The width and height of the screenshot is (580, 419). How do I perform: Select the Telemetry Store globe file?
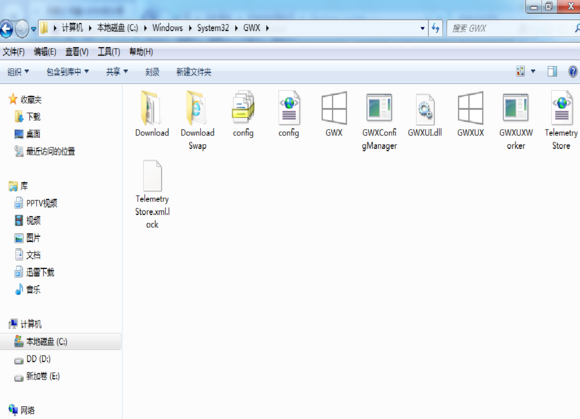click(562, 108)
